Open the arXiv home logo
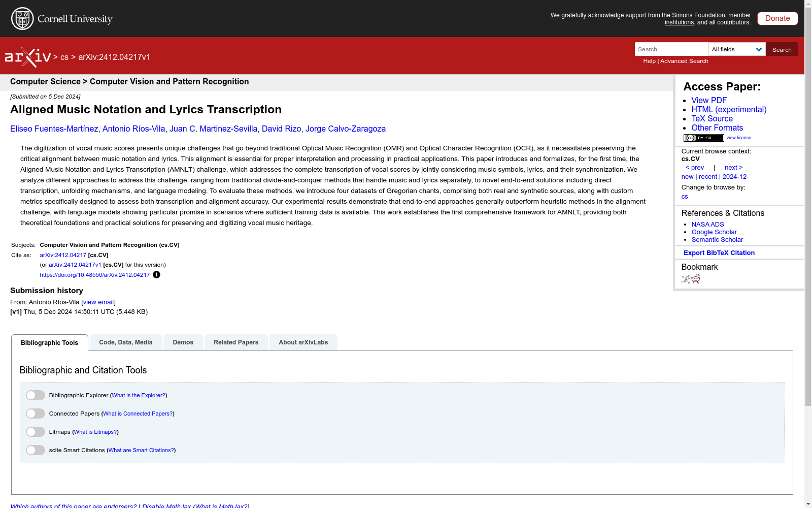Viewport: 812px width, 508px height. [x=28, y=57]
